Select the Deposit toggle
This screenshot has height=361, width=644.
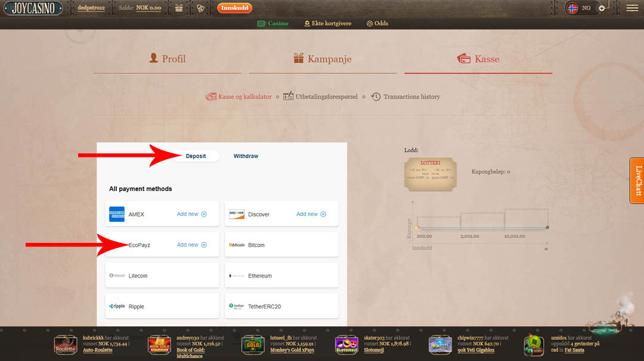[x=196, y=156]
